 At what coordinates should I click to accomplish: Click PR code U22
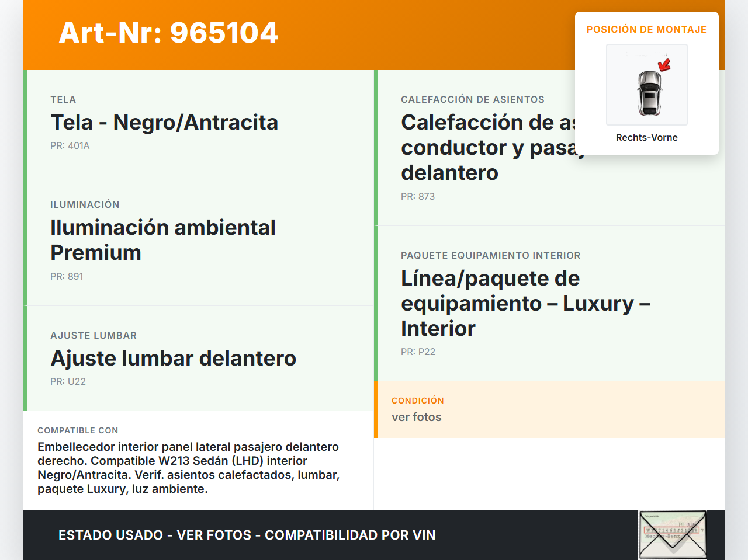(x=68, y=382)
